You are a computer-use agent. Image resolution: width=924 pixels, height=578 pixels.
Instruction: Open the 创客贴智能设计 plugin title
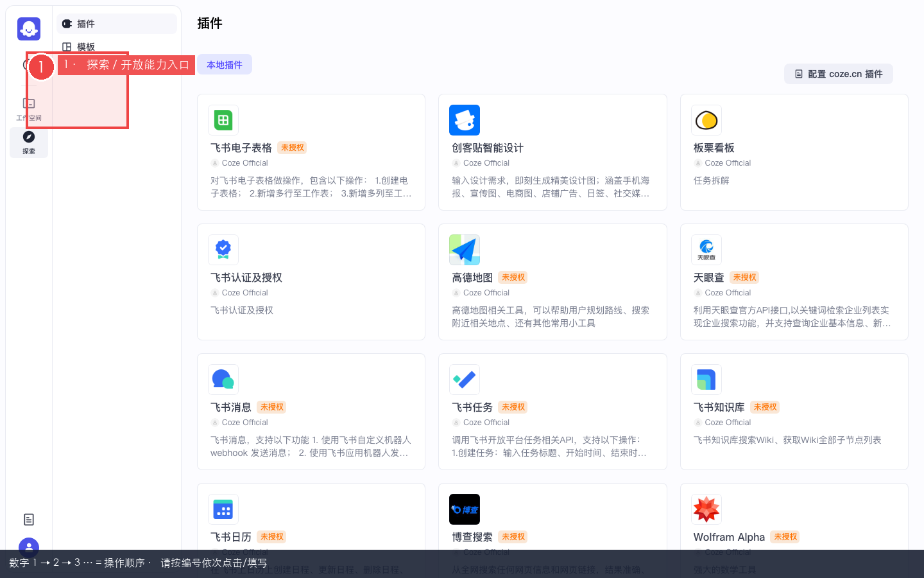[x=488, y=148]
